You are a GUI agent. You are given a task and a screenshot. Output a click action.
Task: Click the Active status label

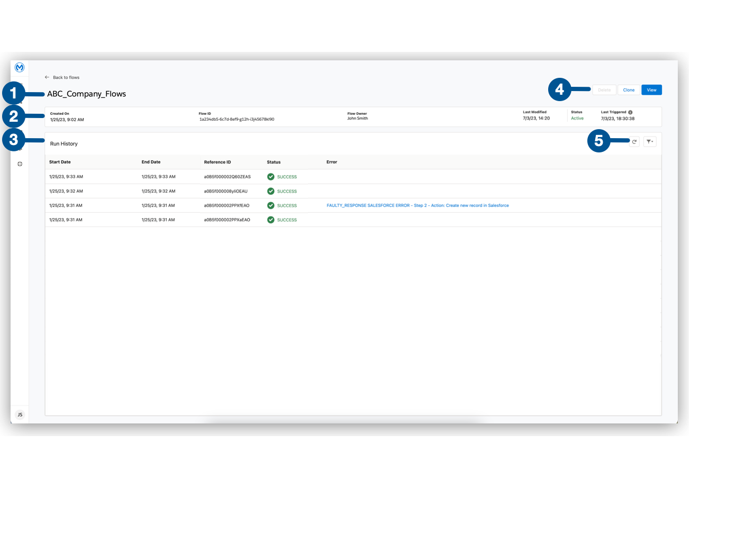[x=577, y=118]
